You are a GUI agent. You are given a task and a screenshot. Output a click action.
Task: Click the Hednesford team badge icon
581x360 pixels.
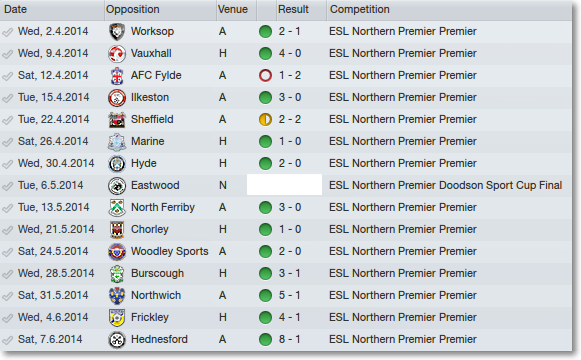117,340
